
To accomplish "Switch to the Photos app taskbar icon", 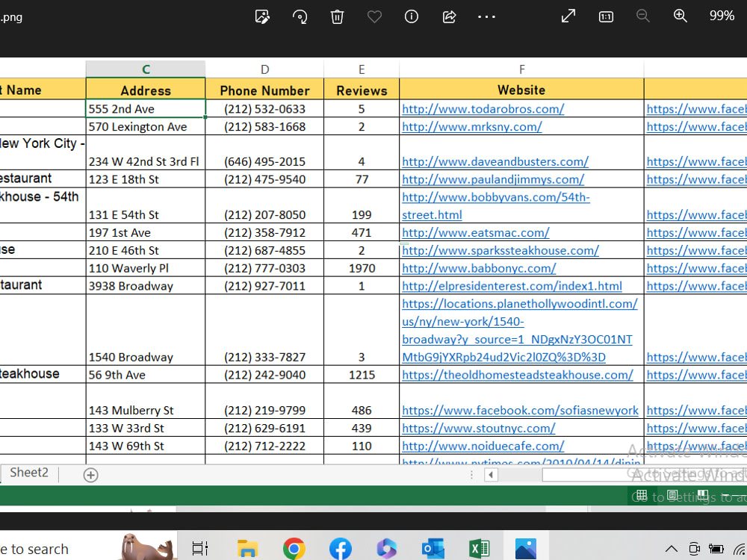I will click(x=526, y=549).
